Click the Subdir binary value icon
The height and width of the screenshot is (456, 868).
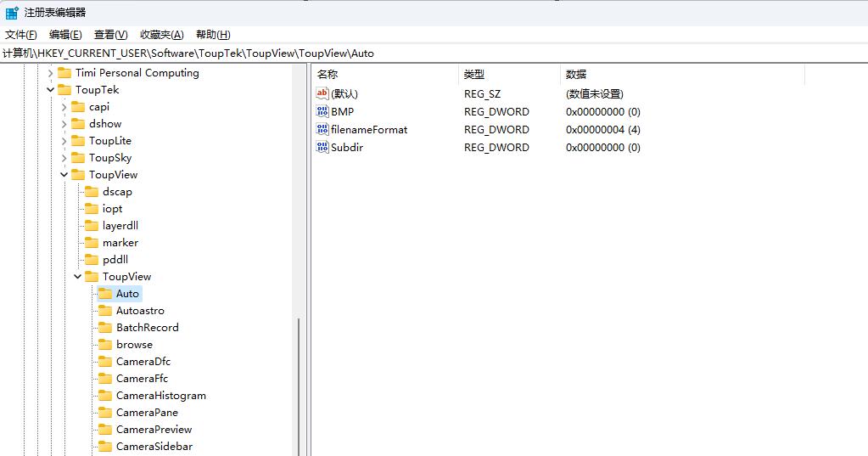(x=322, y=148)
